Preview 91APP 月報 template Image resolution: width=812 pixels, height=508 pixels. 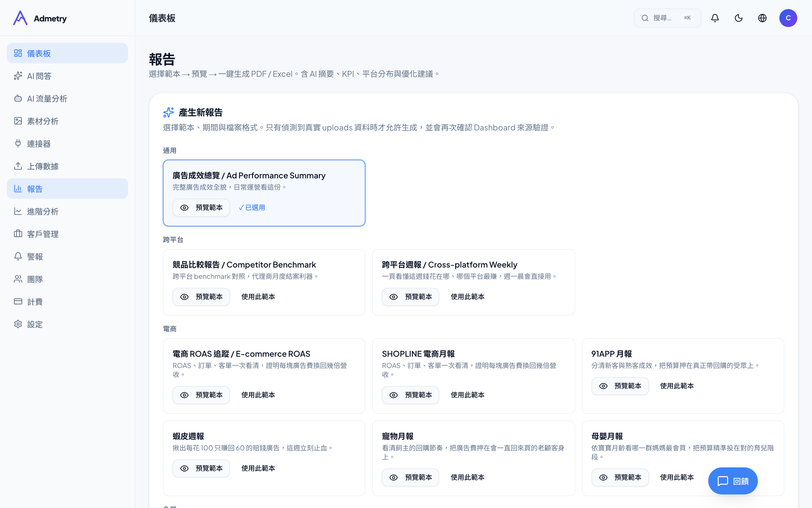pyautogui.click(x=620, y=386)
